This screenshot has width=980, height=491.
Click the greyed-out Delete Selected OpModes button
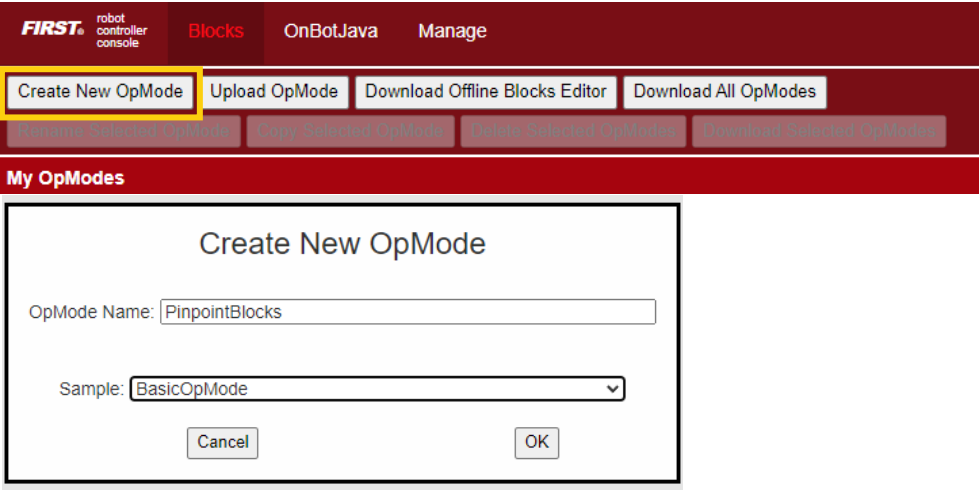[x=574, y=131]
